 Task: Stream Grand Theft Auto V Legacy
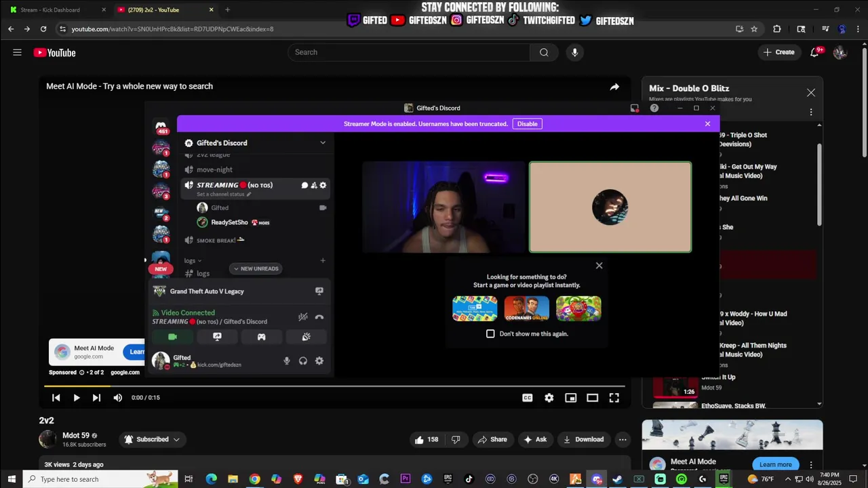coord(319,291)
